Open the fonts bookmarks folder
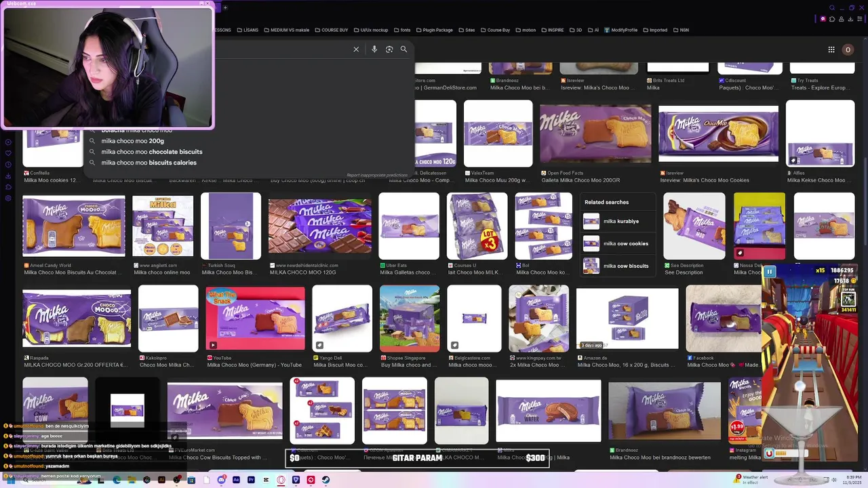Screen dimensions: 868x488 (x=401, y=30)
